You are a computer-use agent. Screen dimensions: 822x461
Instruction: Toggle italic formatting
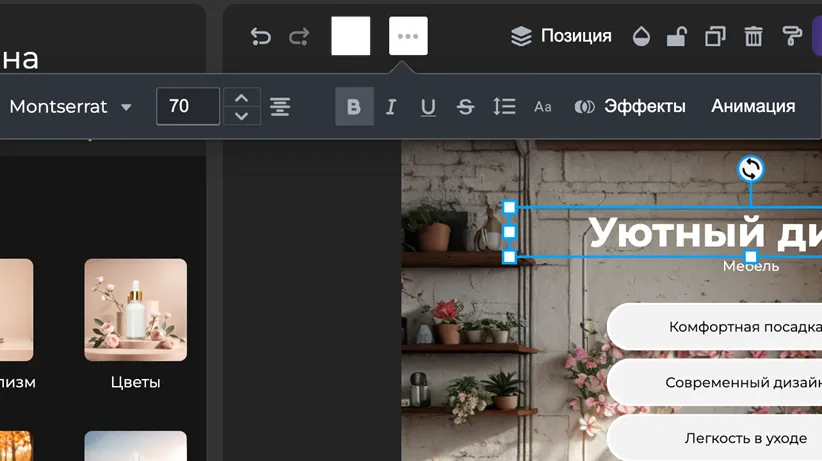391,106
